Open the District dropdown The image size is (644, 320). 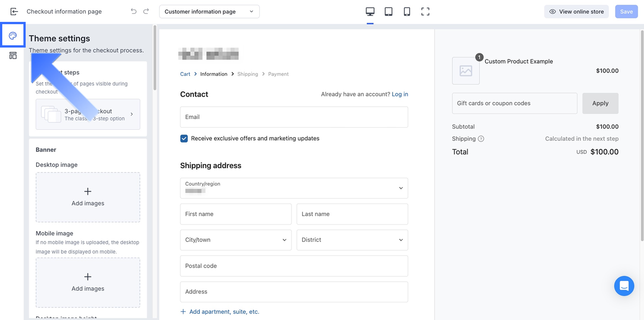point(352,240)
